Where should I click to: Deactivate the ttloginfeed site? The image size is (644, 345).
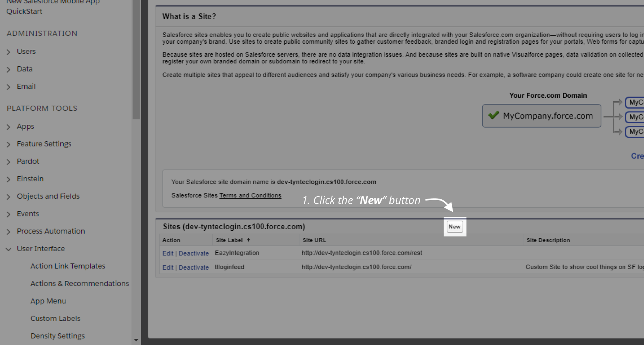194,267
